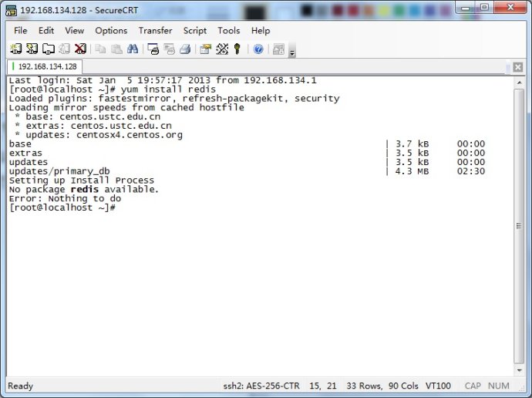
Task: Click the 'NUM' status indicator
Action: (x=498, y=386)
